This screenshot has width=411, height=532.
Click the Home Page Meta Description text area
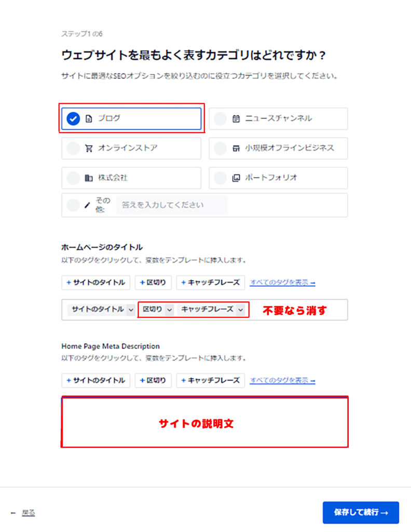tap(204, 422)
